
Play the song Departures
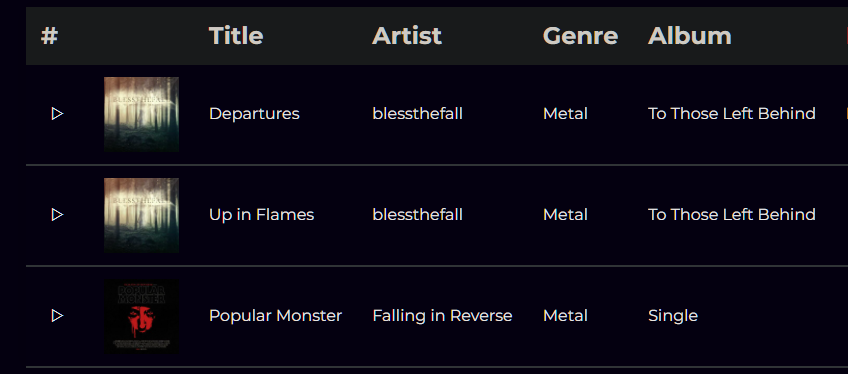[57, 113]
